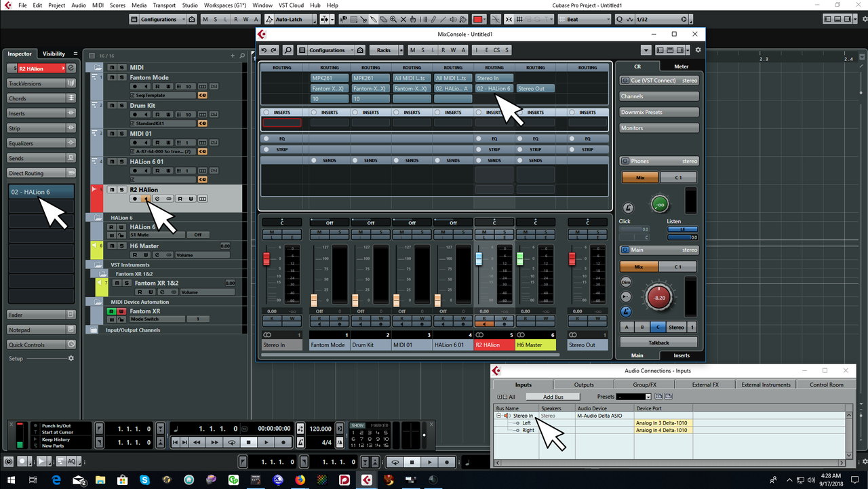Collapse Stereo In bus tree in Audio Connections

[499, 416]
